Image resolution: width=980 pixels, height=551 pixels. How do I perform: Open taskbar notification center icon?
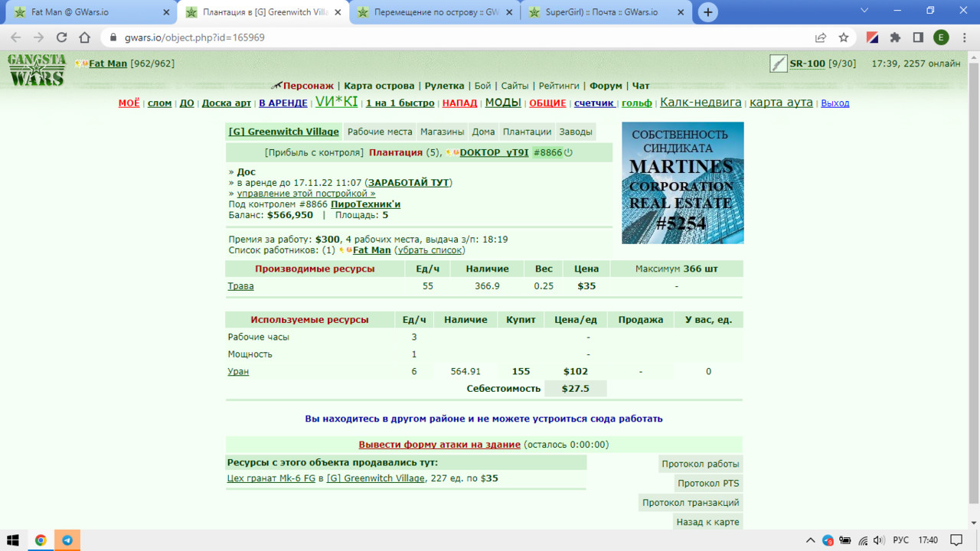tap(955, 540)
